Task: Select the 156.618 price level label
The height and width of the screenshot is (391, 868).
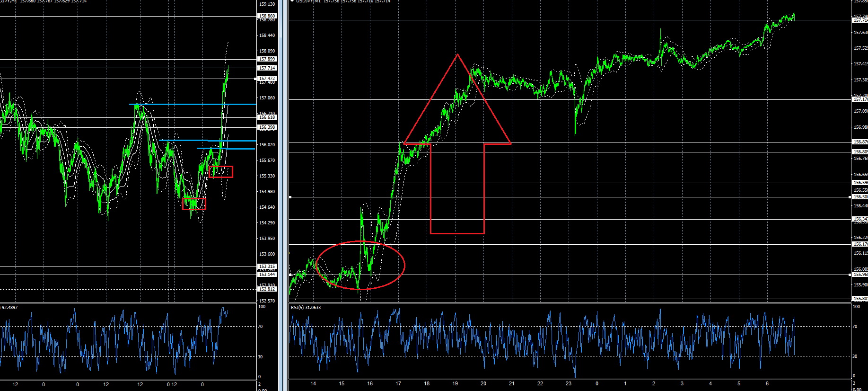Action: (x=267, y=117)
